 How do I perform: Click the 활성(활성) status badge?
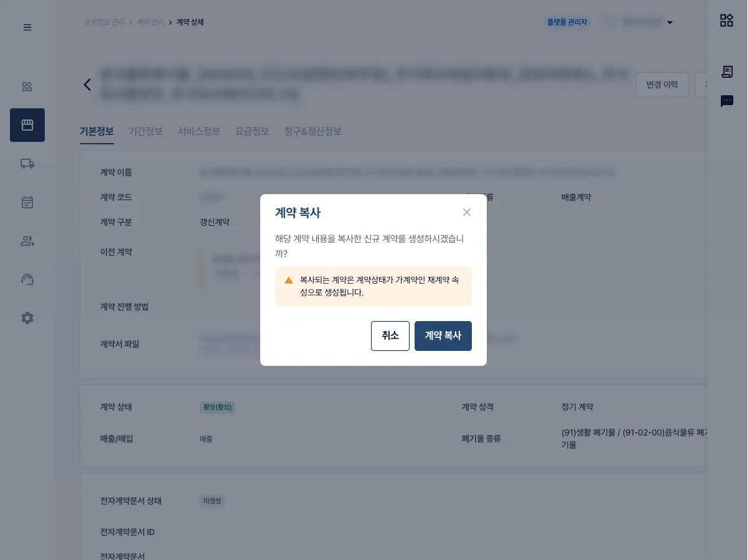[x=217, y=408]
